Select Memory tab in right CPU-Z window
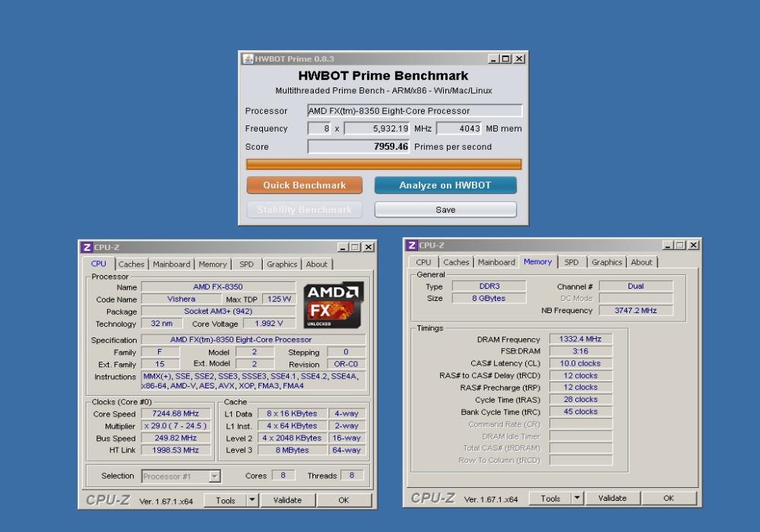Screen dimensions: 760x532 pos(537,261)
